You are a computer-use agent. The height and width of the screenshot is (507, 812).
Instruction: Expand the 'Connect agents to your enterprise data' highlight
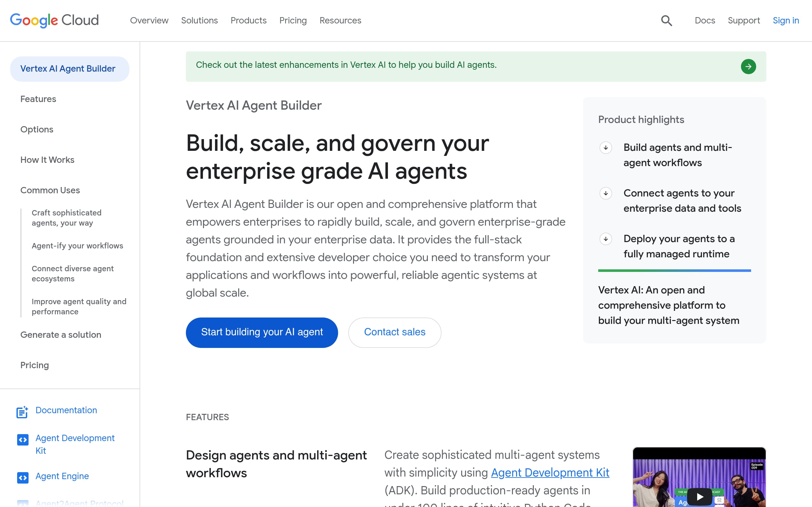606,193
